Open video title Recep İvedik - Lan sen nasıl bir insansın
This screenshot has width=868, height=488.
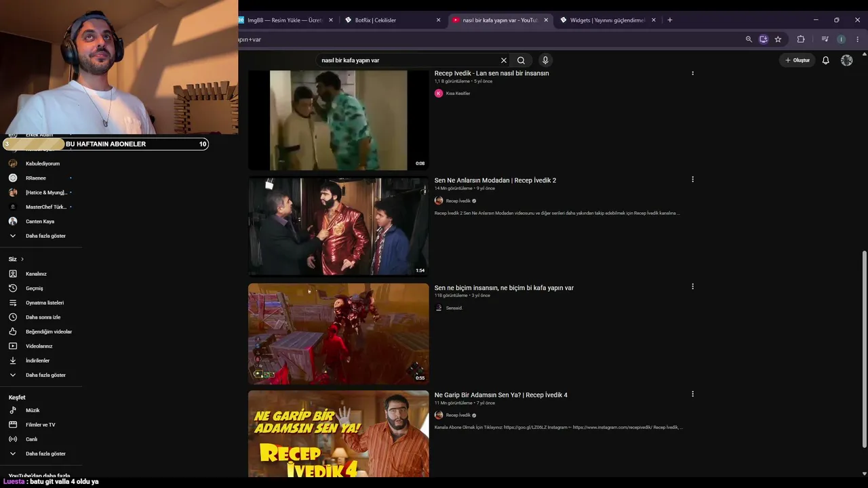492,73
